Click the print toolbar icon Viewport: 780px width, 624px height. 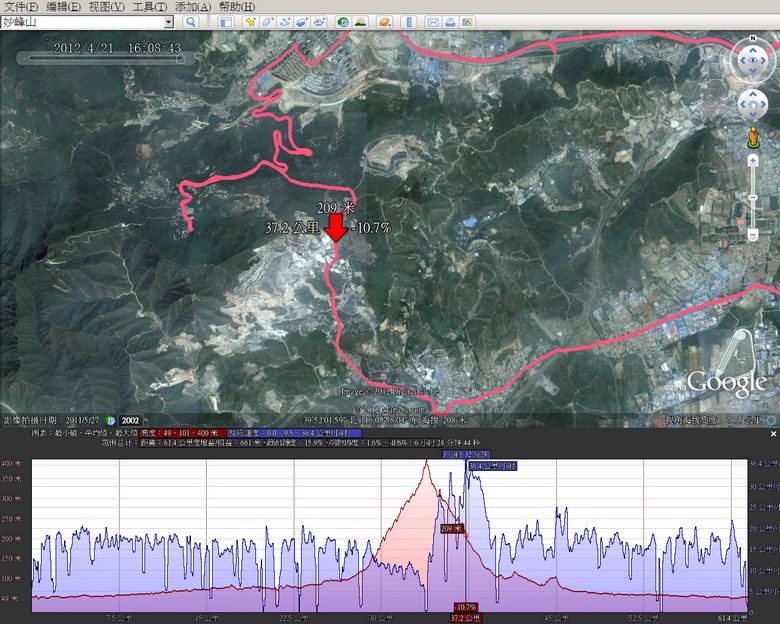pos(451,21)
